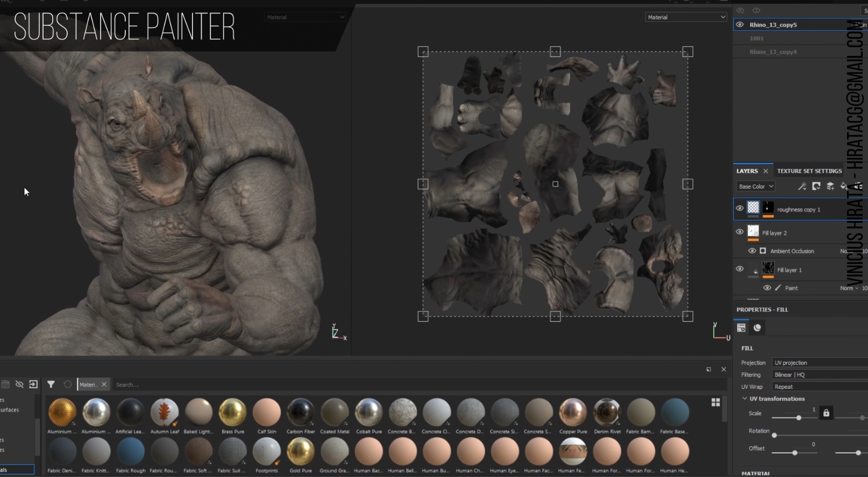Click the shelf filter funnel icon
Screen dimensions: 868x477
[x=51, y=384]
